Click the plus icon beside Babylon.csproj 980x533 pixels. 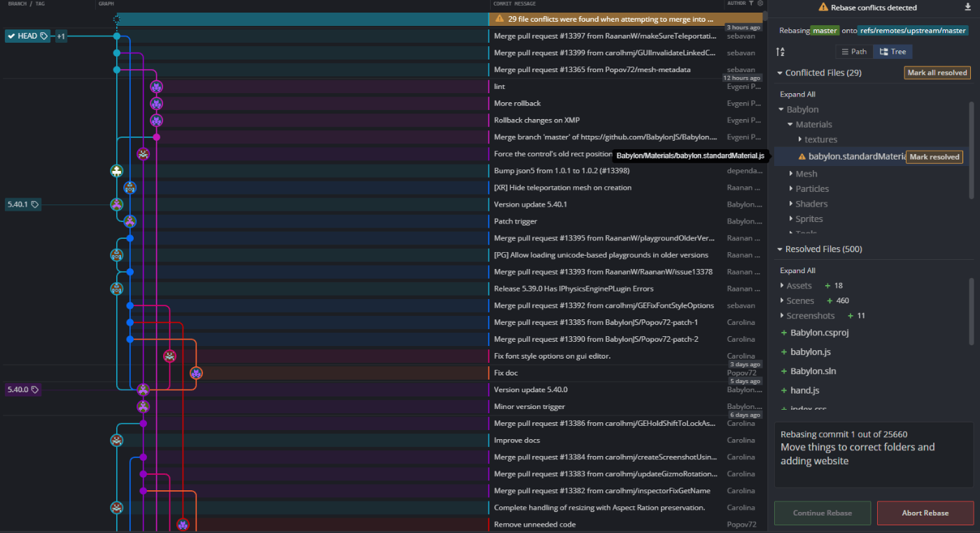click(784, 333)
